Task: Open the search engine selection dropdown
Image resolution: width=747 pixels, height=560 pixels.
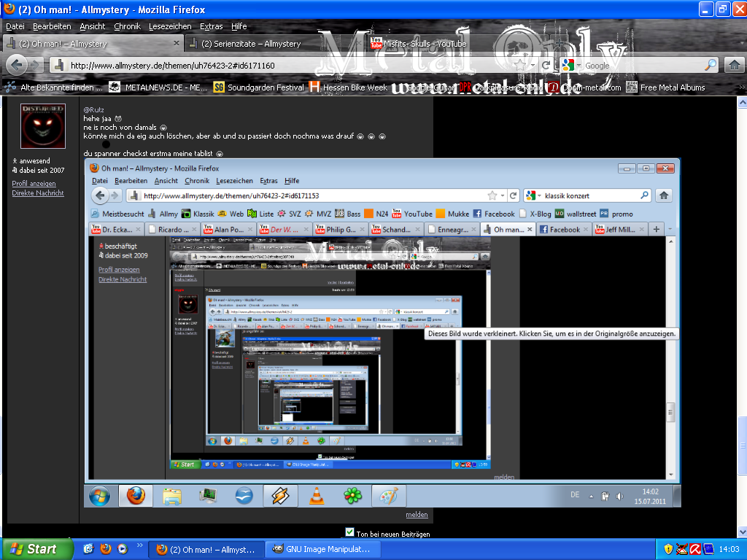Action: [578, 65]
